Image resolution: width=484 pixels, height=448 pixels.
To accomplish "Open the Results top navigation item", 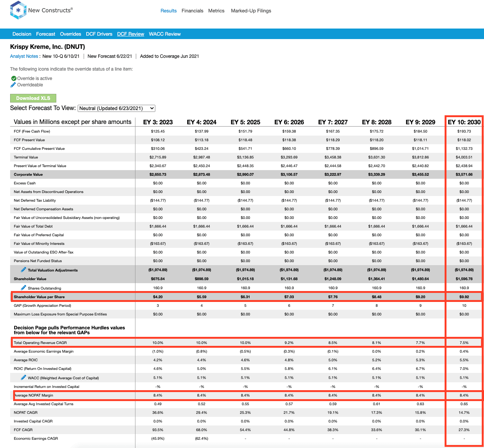I will pyautogui.click(x=168, y=11).
